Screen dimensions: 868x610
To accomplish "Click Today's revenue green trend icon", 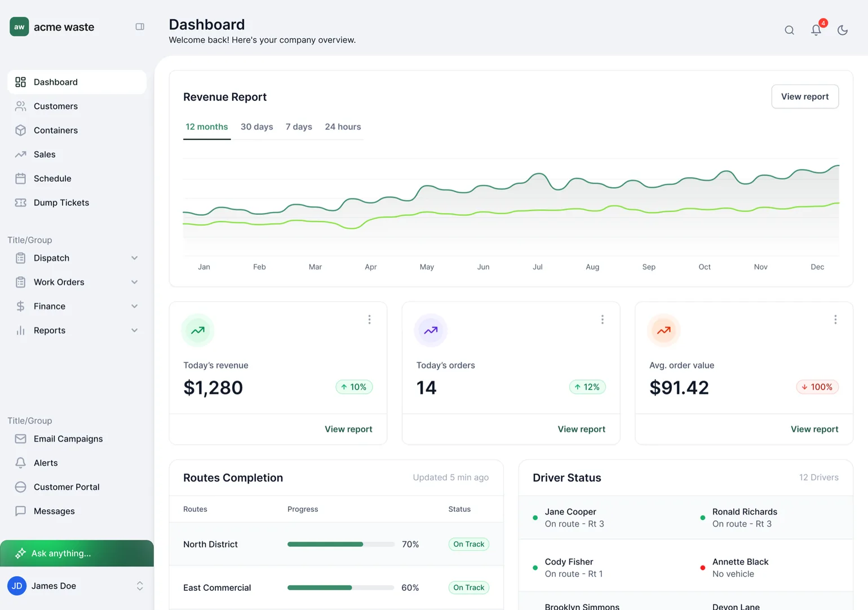I will [x=198, y=330].
